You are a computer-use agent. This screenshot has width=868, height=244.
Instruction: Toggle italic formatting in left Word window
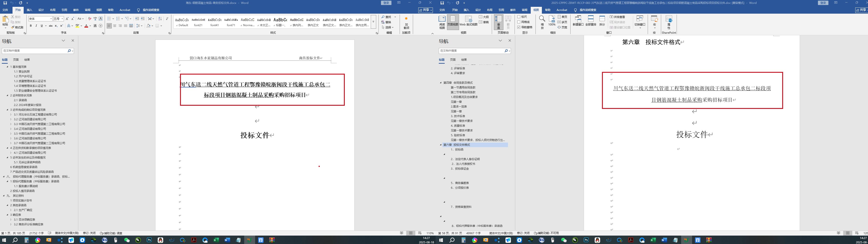[x=36, y=25]
